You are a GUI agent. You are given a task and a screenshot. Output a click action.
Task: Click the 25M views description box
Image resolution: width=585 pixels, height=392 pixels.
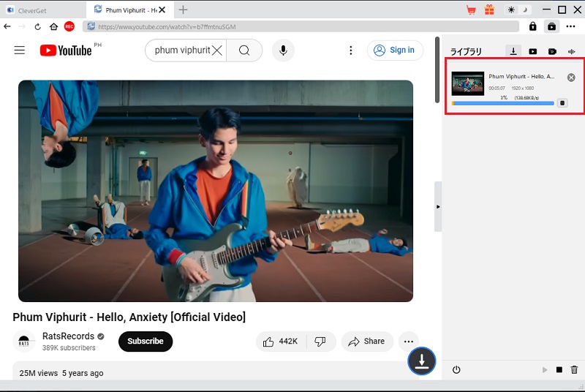tap(216, 371)
